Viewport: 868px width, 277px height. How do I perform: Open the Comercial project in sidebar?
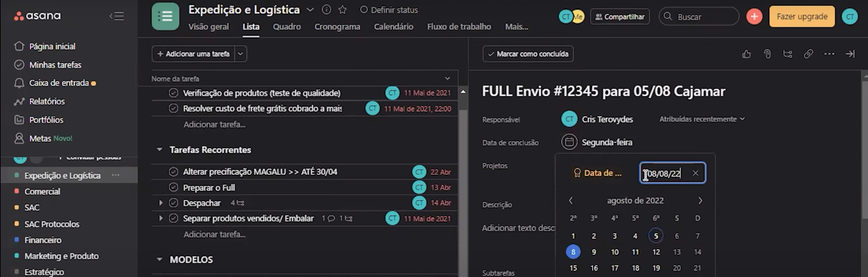(x=42, y=191)
